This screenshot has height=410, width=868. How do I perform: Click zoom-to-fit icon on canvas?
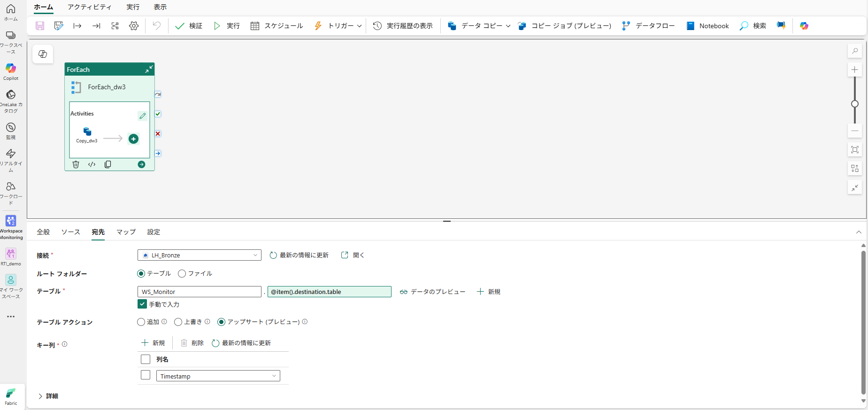click(x=855, y=149)
